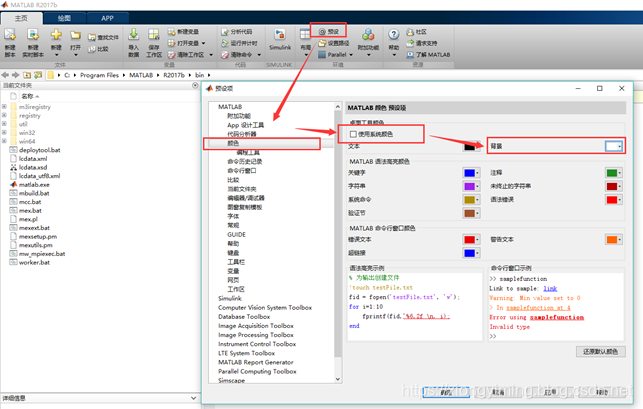Click the 比较 (Compare) toolstrip icon
This screenshot has height=409, width=643.
click(x=92, y=49)
